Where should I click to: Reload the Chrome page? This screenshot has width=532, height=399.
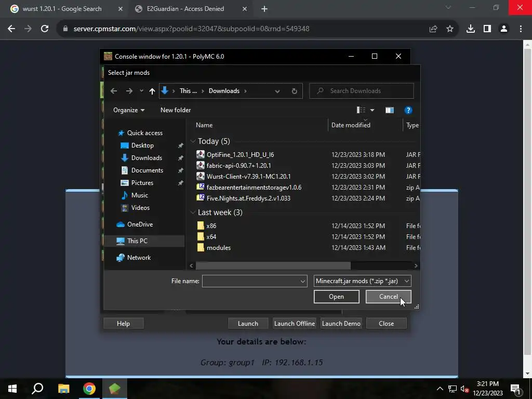[x=45, y=29]
